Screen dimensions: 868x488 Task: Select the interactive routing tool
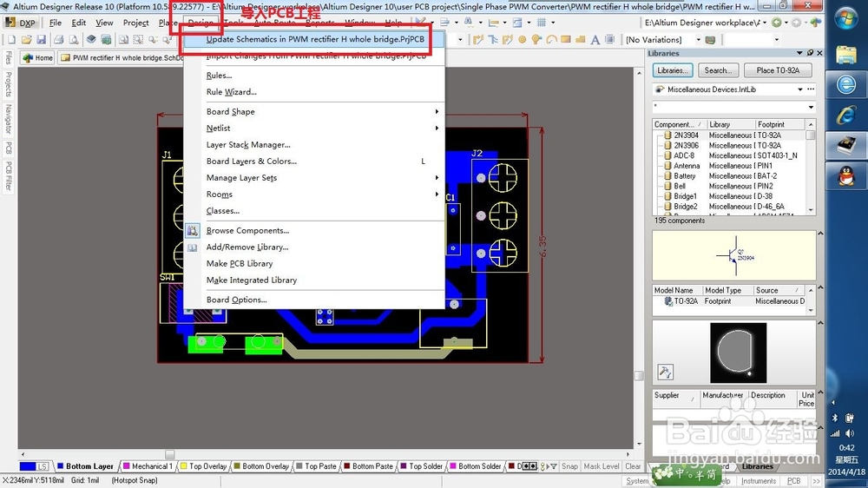[477, 40]
